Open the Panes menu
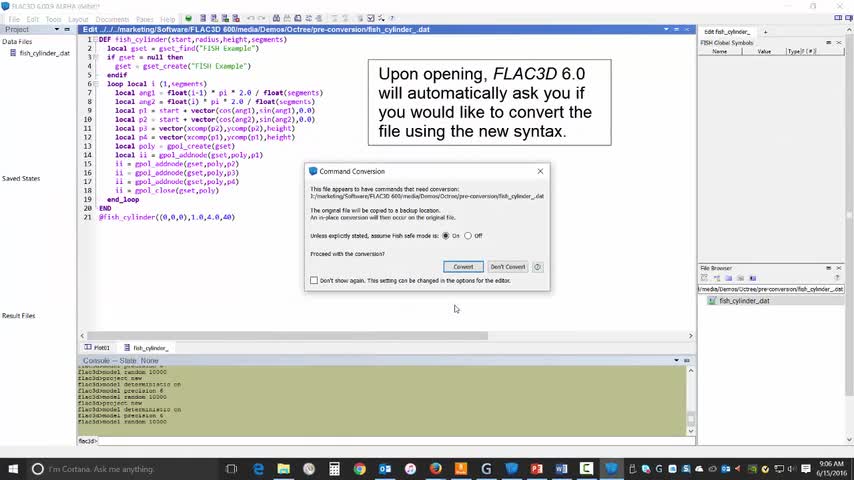Screen dimensions: 854x480 (x=144, y=19)
